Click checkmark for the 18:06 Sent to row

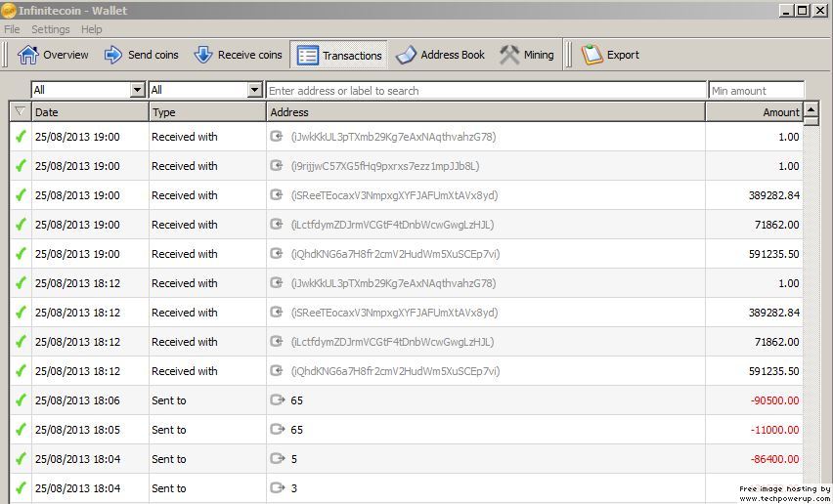21,400
